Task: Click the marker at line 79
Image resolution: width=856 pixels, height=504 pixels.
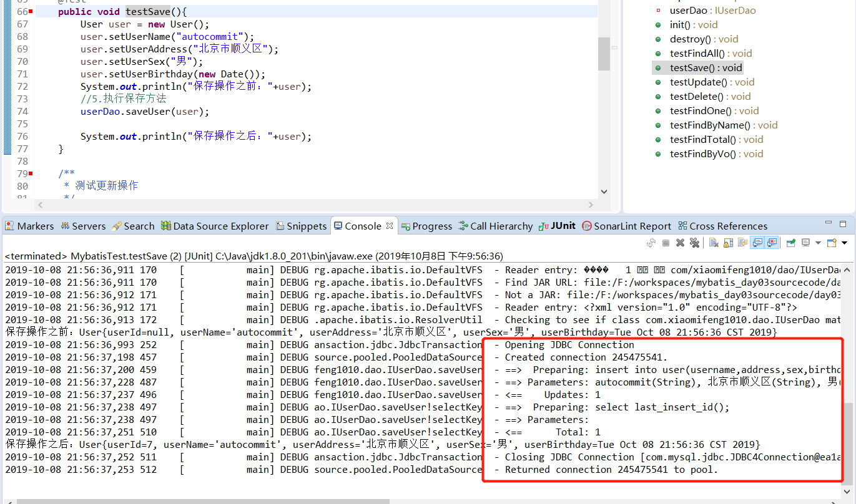Action: (31, 173)
